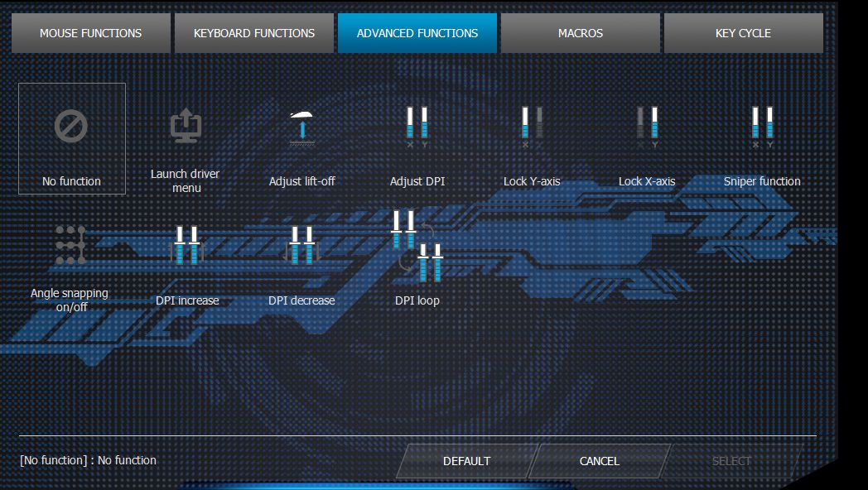The image size is (868, 490).
Task: Open the Key Cycle tab
Action: (744, 33)
